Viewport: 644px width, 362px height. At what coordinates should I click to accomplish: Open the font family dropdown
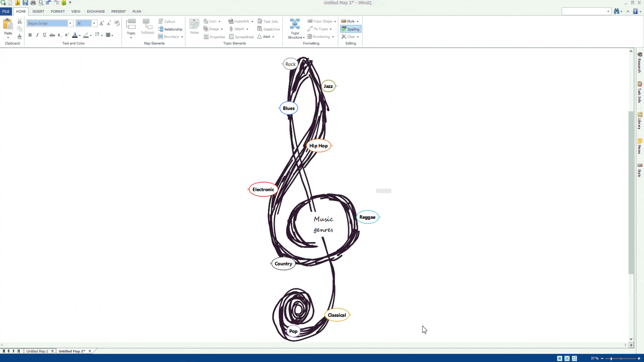[x=70, y=23]
